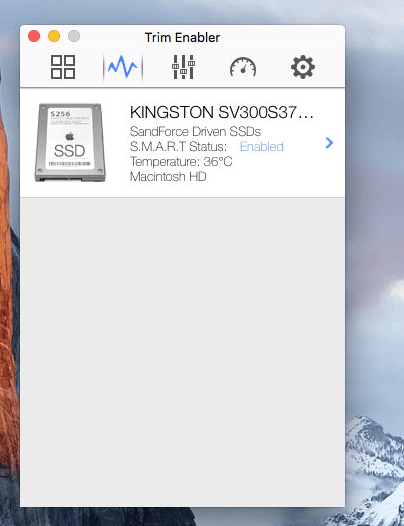Viewport: 404px width, 526px height.
Task: Open the Settings gear tab
Action: click(303, 67)
